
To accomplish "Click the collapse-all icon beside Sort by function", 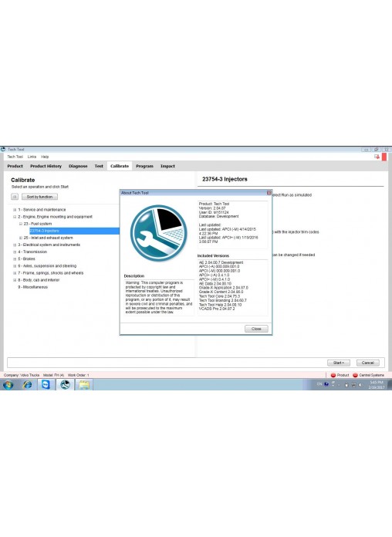I will [x=15, y=197].
